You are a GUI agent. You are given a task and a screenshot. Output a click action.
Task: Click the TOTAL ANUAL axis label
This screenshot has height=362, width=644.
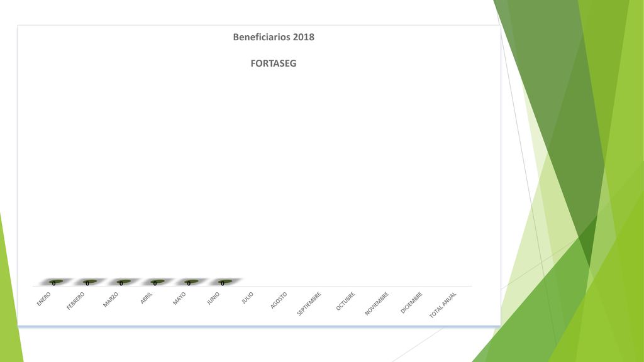[442, 305]
